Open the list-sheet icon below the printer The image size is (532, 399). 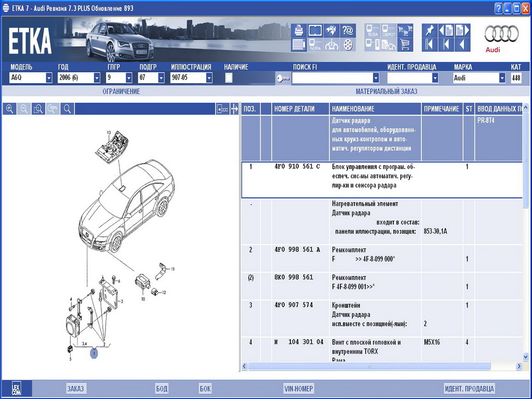point(299,45)
